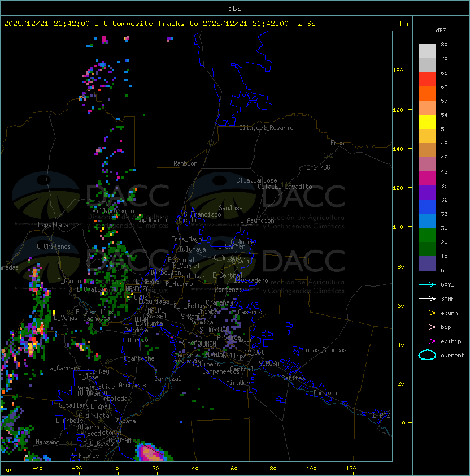This screenshot has width=470, height=476.
Task: Pick the bright yellow 51-54 dBZ swatch
Action: (427, 122)
